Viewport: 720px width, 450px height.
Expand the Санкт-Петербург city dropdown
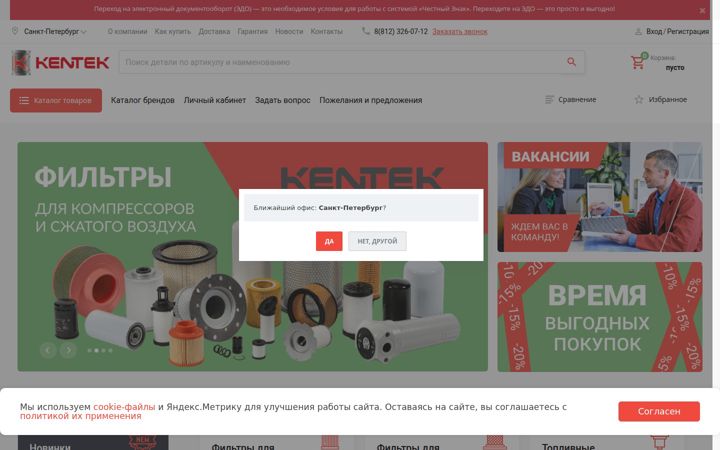point(55,32)
